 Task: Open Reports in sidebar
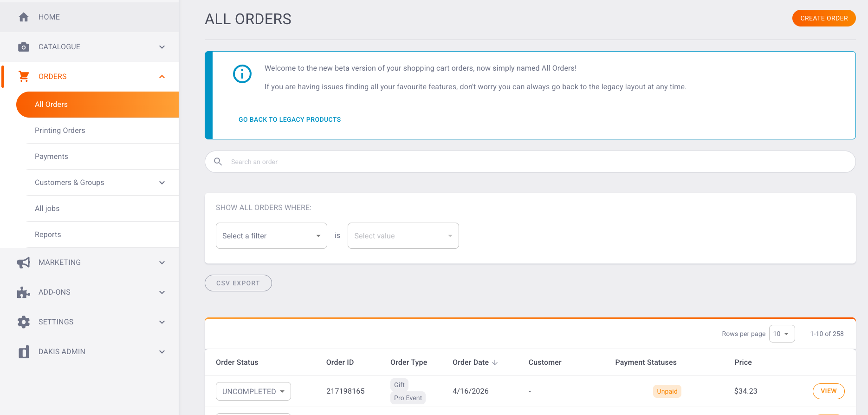tap(102, 235)
